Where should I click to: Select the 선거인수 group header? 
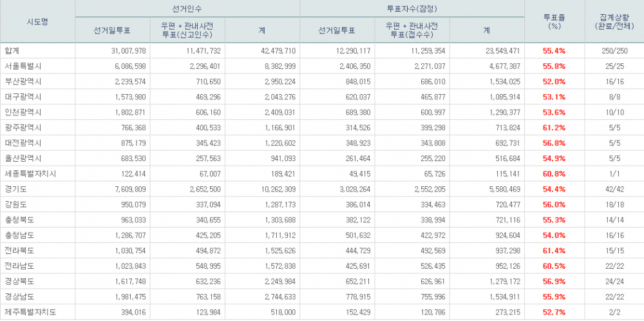(187, 8)
